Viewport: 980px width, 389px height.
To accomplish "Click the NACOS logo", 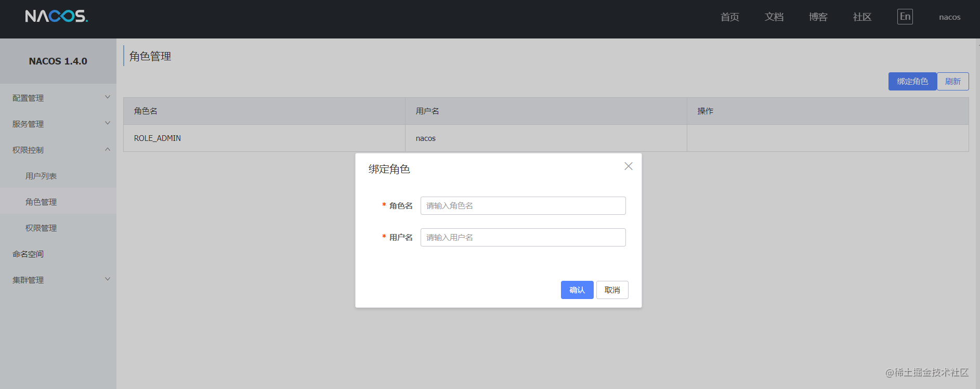I will tap(57, 16).
